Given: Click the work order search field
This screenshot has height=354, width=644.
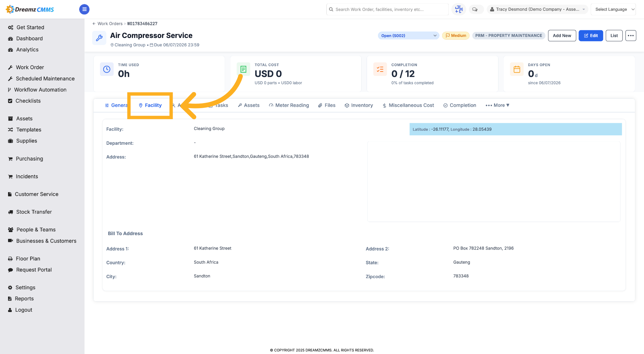Looking at the screenshot, I should click(x=387, y=9).
